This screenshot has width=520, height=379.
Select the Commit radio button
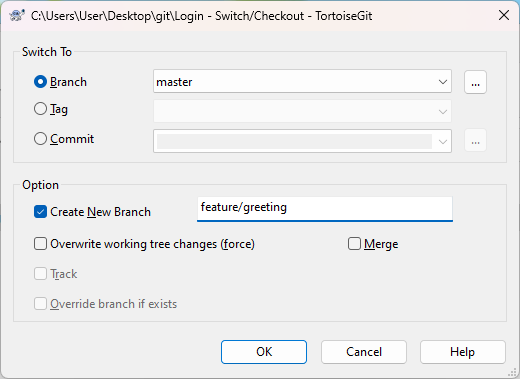pyautogui.click(x=40, y=139)
